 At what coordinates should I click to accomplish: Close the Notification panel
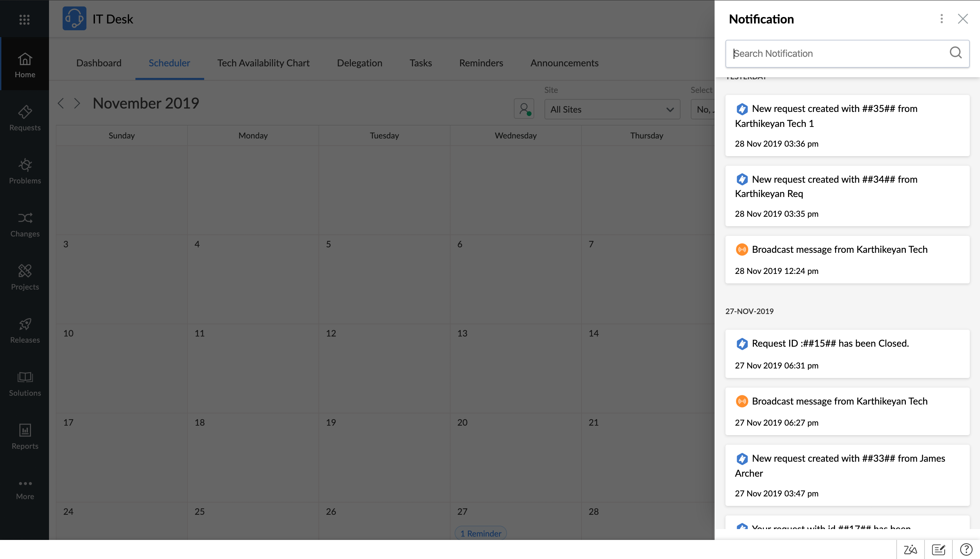click(962, 19)
